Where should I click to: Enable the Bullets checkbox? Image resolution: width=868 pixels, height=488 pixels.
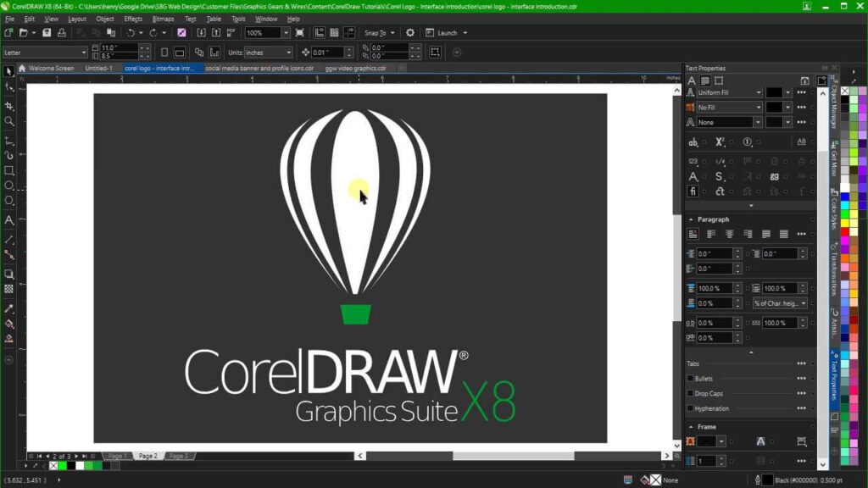[x=690, y=379]
